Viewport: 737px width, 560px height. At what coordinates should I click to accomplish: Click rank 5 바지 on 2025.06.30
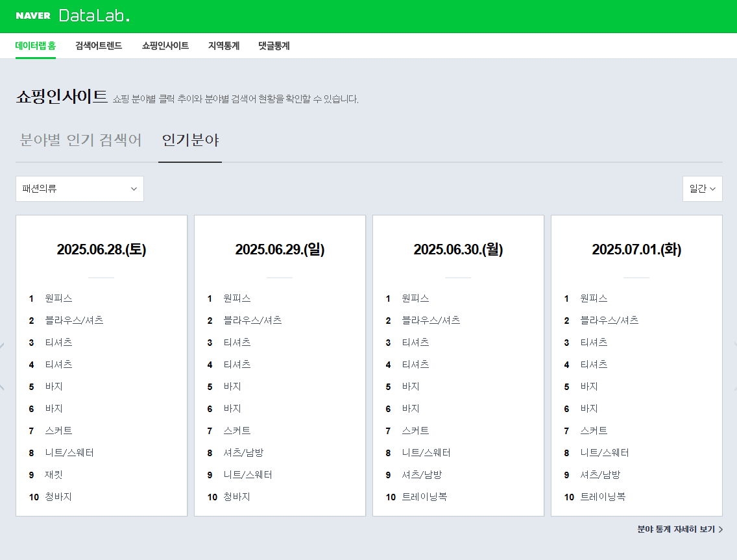410,387
